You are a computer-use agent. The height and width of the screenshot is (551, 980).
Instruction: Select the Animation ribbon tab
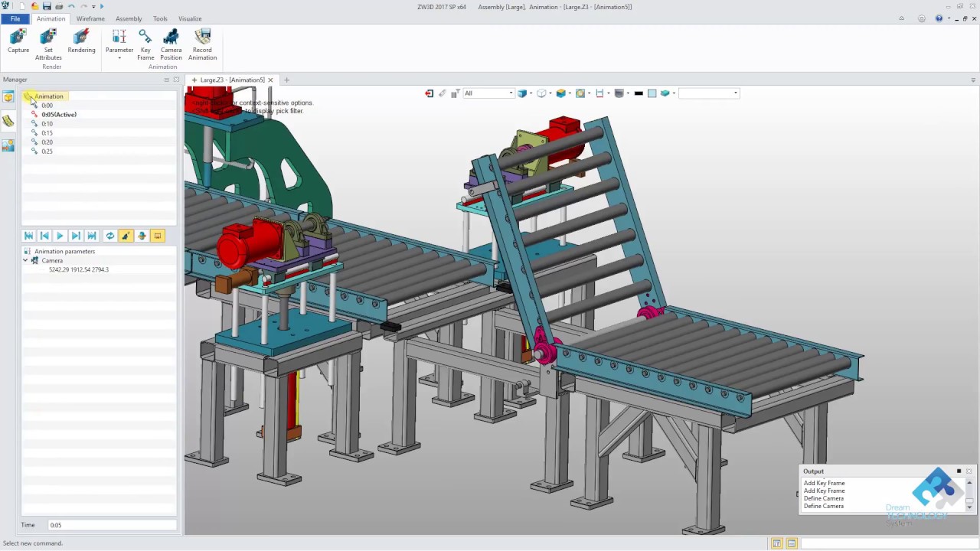51,18
